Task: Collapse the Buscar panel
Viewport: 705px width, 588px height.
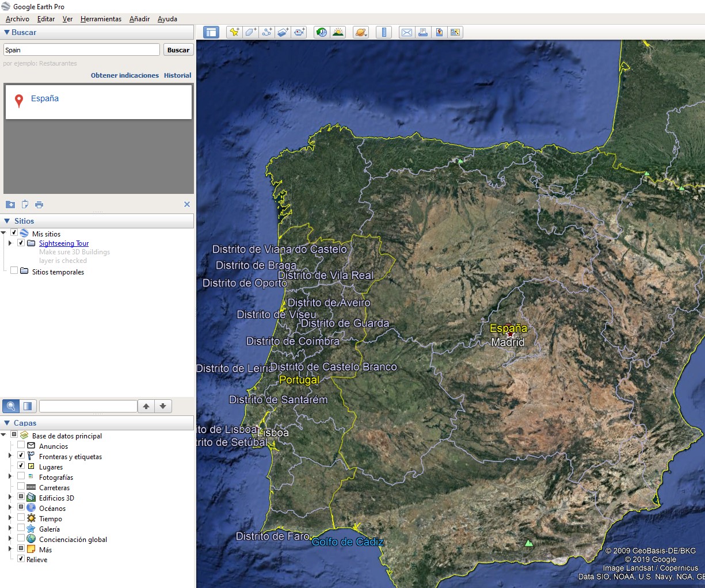Action: [7, 33]
